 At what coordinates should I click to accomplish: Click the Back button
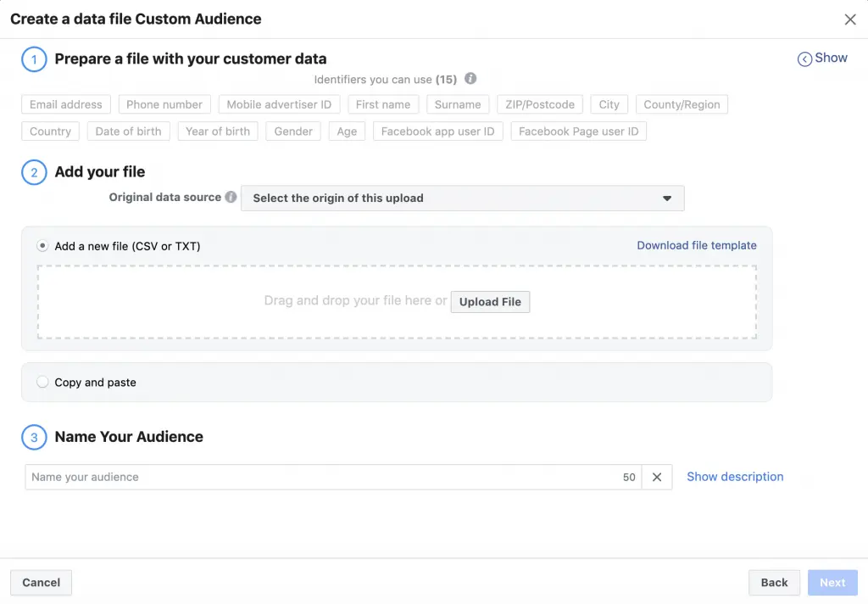[774, 582]
